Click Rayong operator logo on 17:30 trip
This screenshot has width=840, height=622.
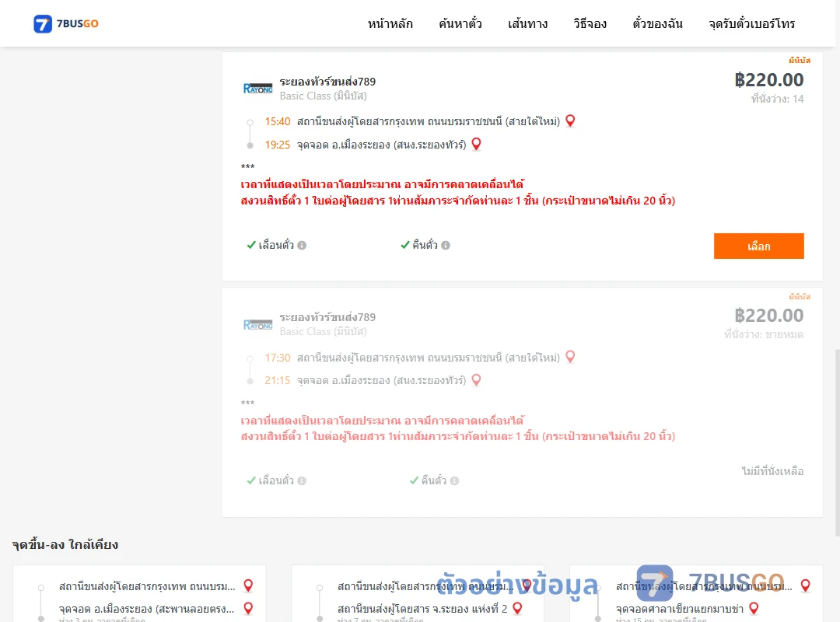tap(257, 325)
